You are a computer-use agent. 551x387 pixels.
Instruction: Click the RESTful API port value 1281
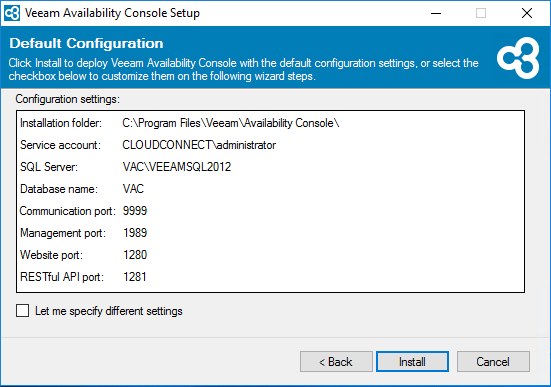point(135,277)
